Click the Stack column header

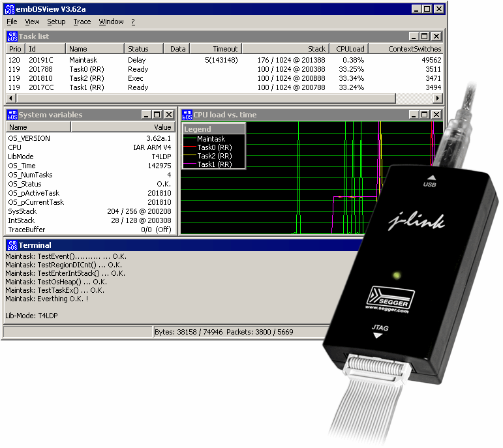pyautogui.click(x=286, y=49)
